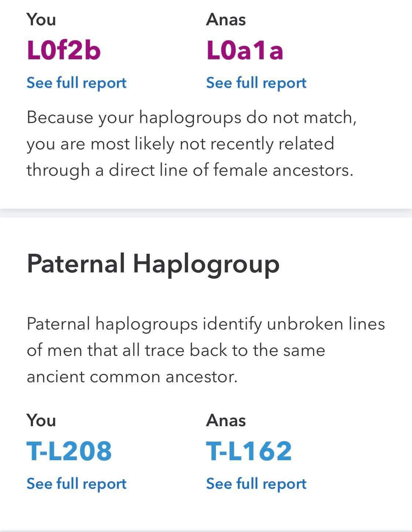Open your L0f2b maternal haplogroup
The width and height of the screenshot is (412, 532).
tap(64, 50)
